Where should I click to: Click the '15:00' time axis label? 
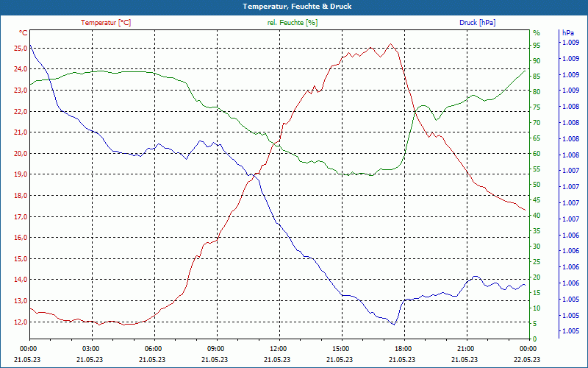340,348
